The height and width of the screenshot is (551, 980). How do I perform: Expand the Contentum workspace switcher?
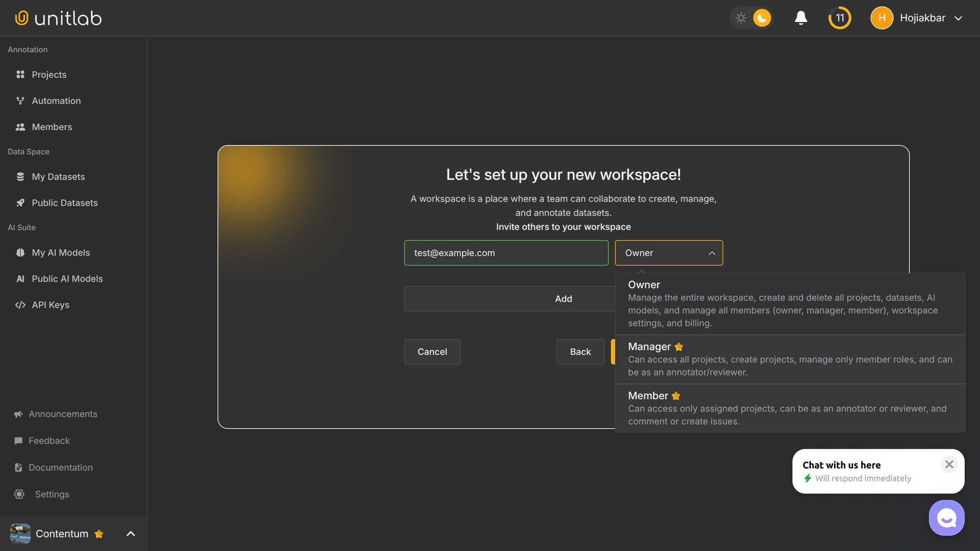(x=130, y=534)
